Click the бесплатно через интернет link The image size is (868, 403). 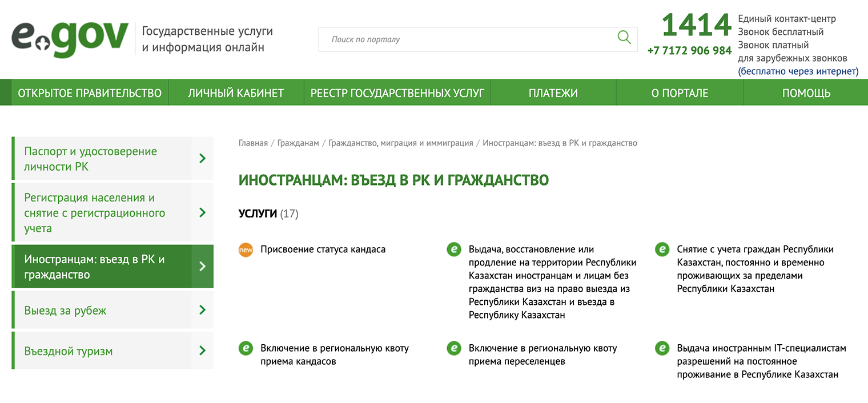point(798,71)
